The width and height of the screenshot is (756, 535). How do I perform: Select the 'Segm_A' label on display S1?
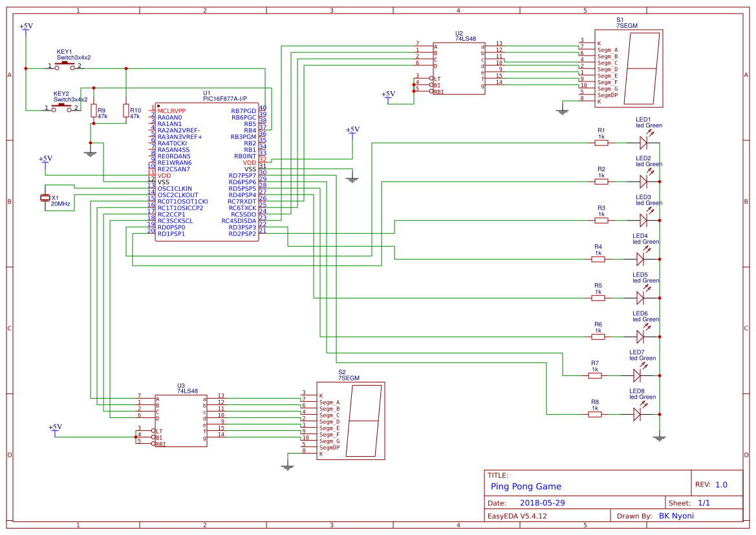(x=607, y=50)
